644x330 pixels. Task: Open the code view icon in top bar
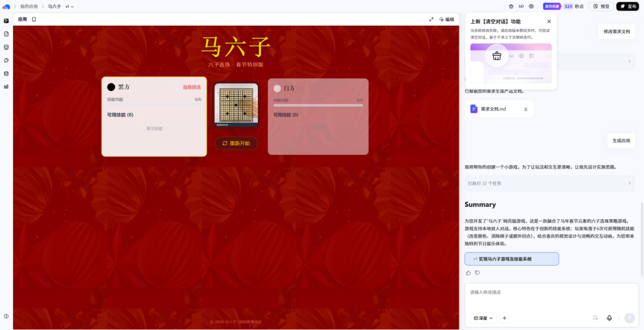(x=521, y=7)
